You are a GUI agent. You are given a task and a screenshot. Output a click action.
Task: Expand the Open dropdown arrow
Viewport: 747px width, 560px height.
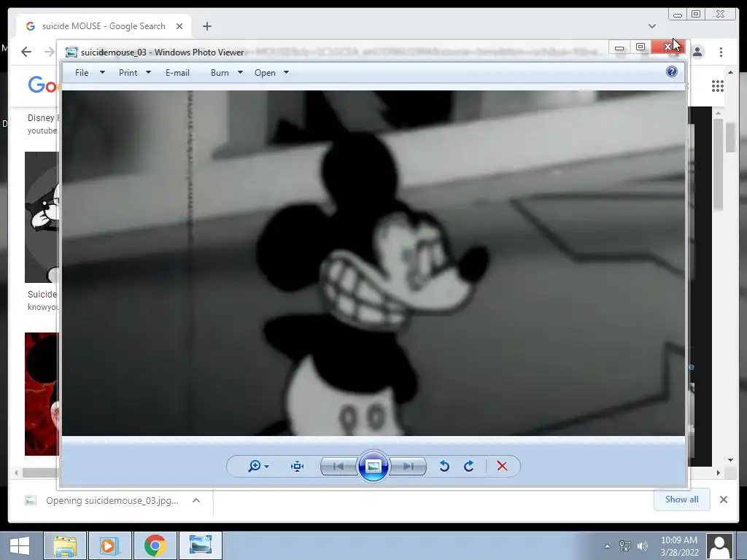[286, 72]
